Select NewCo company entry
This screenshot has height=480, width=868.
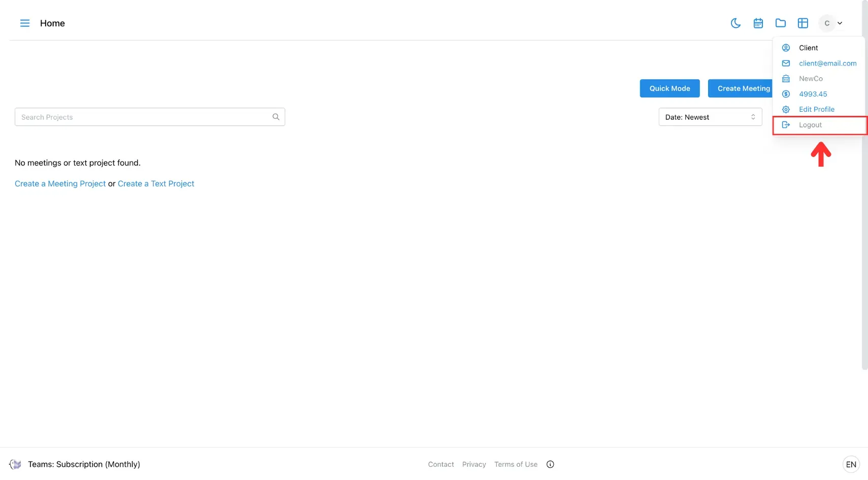click(x=811, y=79)
